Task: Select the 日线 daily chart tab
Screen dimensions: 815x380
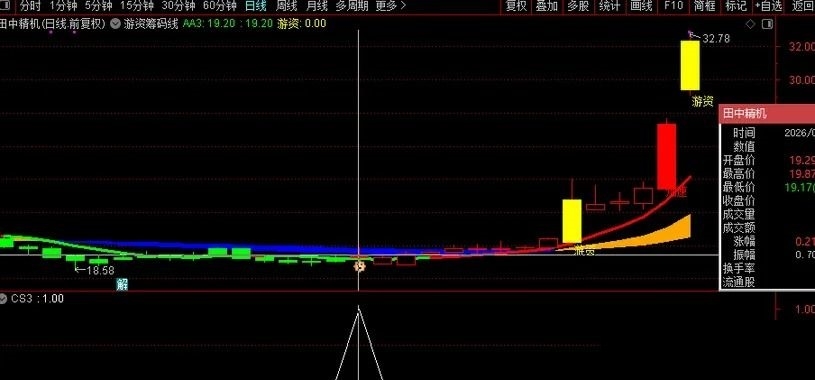Action: pos(256,6)
